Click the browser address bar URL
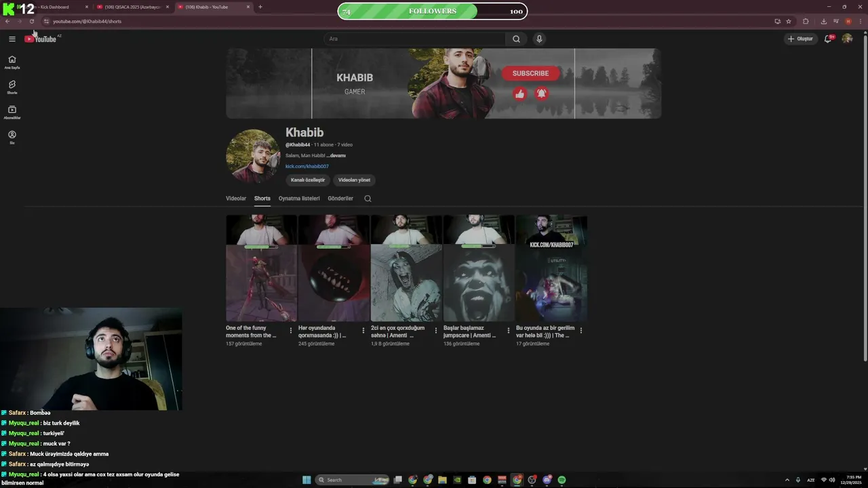Screen dimensions: 868x488 (x=87, y=21)
